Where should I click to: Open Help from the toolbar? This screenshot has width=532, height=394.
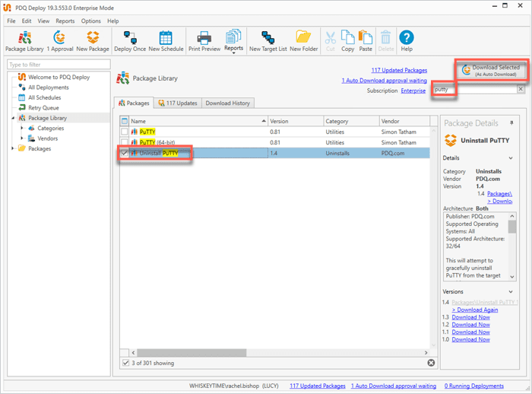[x=407, y=41]
